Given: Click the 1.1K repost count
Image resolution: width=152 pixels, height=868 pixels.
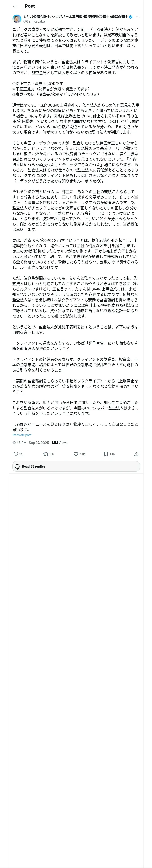Looking at the screenshot, I should point(52,454).
